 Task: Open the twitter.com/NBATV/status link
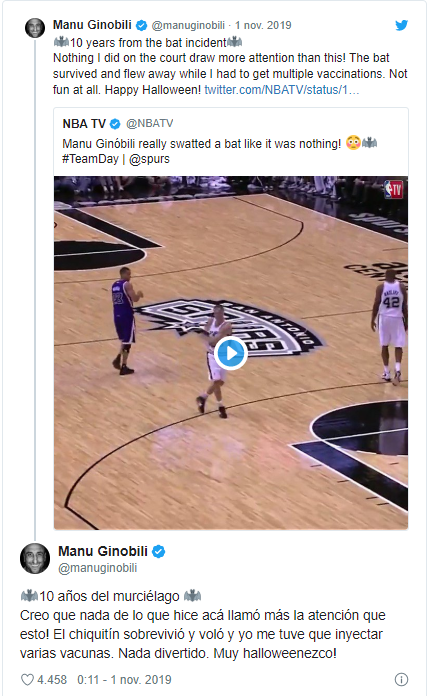281,90
